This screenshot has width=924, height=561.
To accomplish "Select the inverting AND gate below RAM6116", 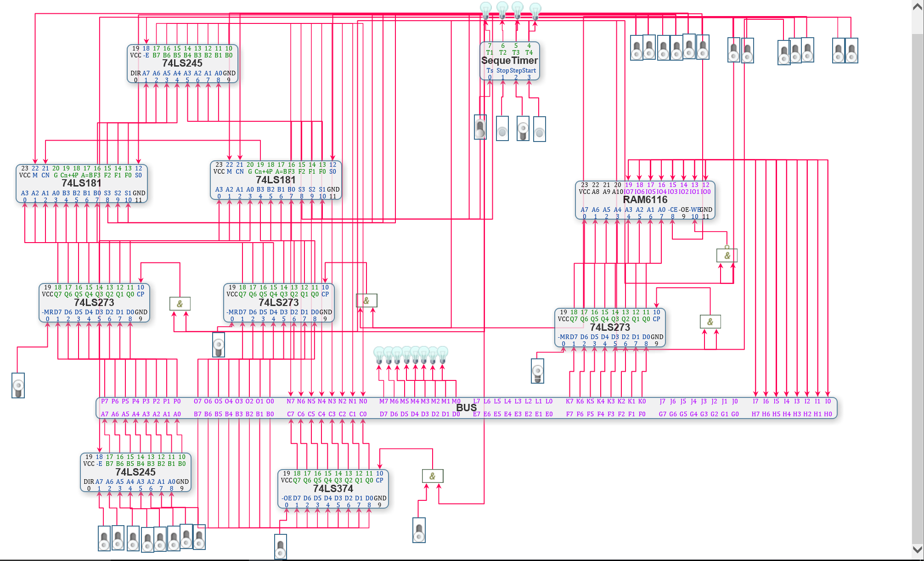I will click(727, 255).
